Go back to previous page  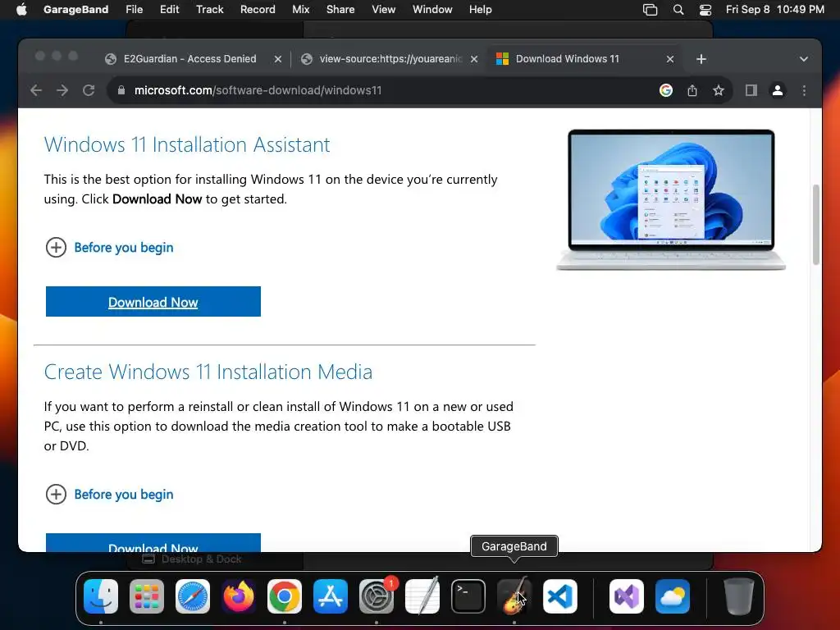pos(36,90)
